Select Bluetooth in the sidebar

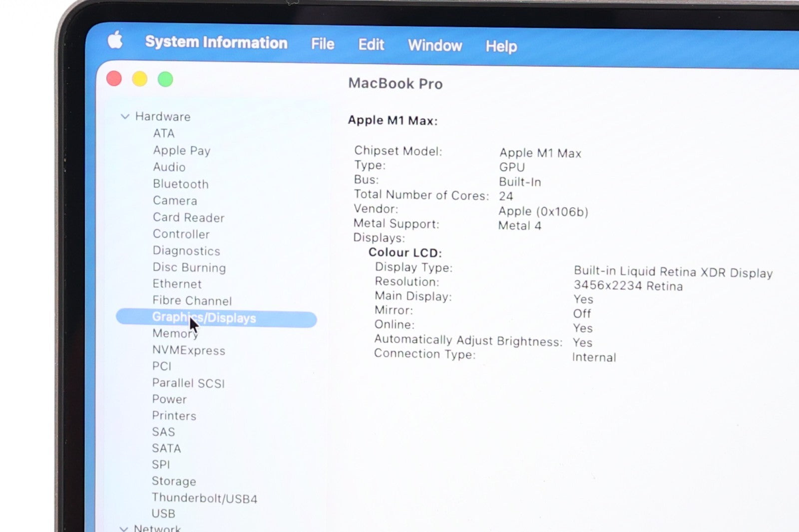point(181,184)
